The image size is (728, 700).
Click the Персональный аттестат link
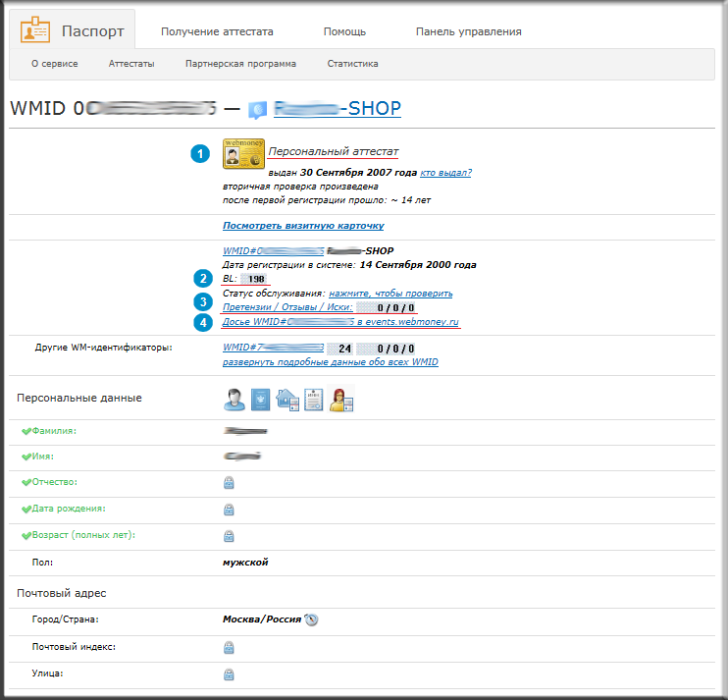[x=334, y=151]
